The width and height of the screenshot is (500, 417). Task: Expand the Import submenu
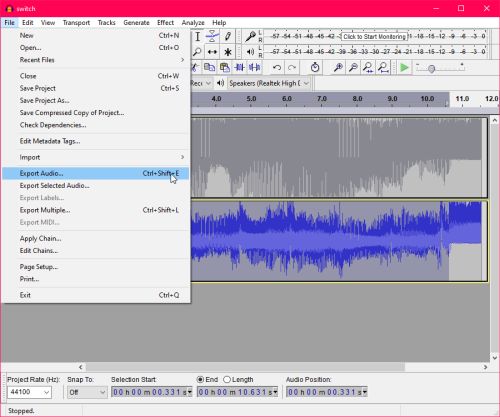[x=96, y=157]
